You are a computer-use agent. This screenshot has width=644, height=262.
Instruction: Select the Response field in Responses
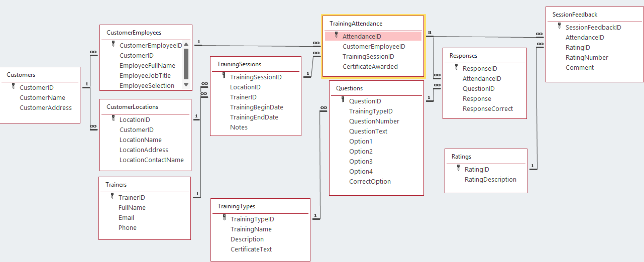(x=477, y=98)
